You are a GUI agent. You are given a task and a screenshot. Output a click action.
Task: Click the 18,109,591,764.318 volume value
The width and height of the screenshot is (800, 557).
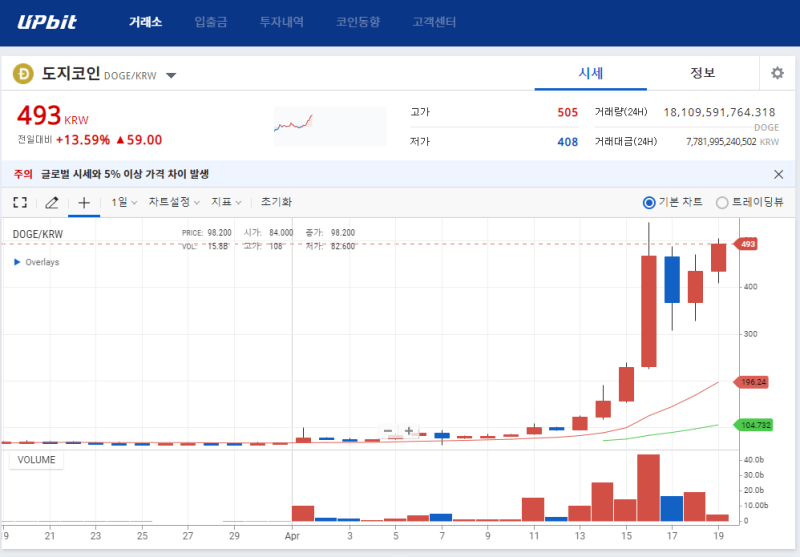coord(719,112)
